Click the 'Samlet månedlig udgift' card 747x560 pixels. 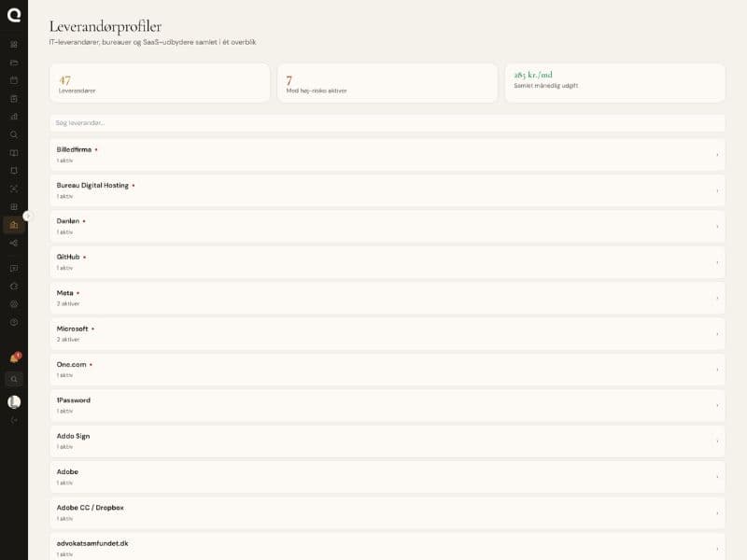[615, 83]
